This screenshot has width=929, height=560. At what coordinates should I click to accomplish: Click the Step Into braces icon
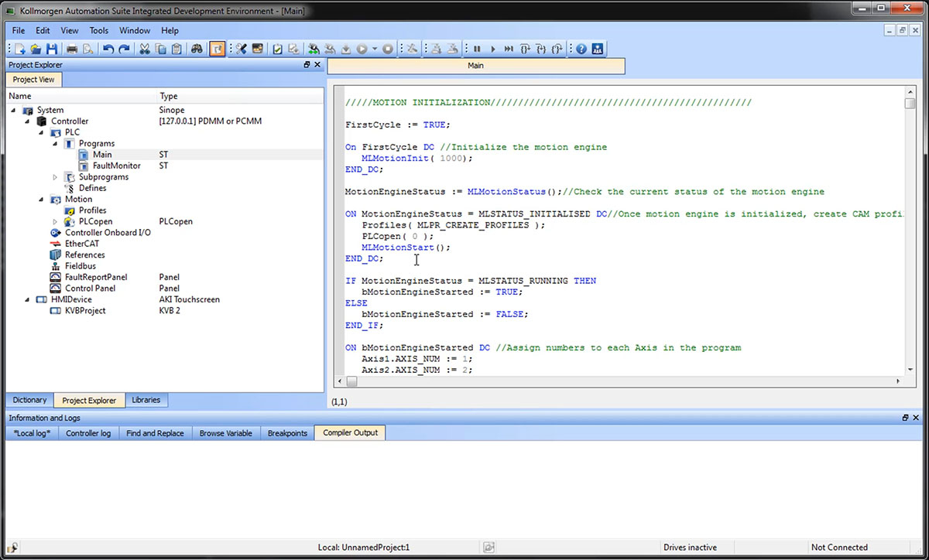tap(542, 49)
